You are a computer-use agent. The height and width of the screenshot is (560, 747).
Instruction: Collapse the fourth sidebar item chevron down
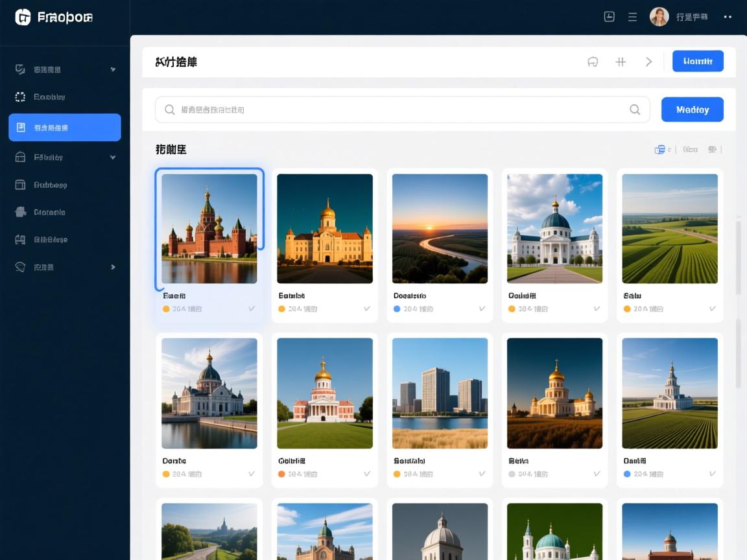point(113,157)
